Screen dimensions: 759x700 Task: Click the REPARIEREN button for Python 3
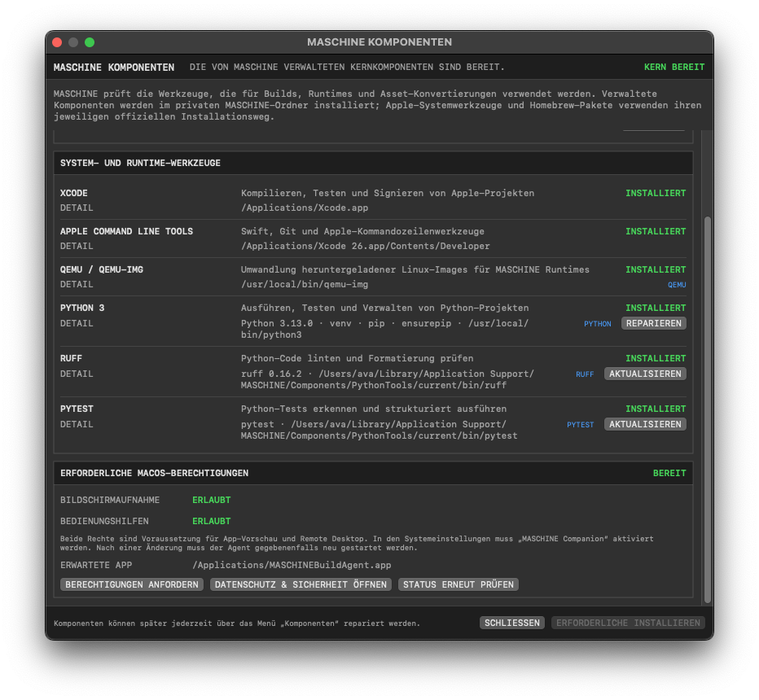pyautogui.click(x=653, y=323)
